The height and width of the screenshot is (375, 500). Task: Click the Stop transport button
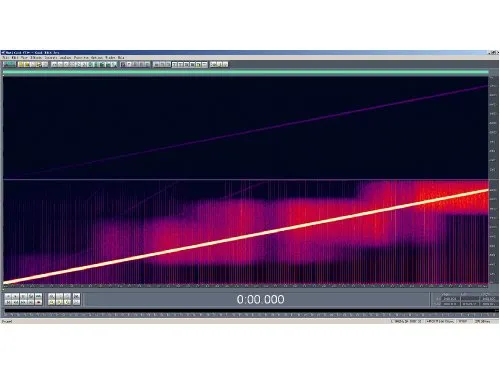tap(8, 296)
